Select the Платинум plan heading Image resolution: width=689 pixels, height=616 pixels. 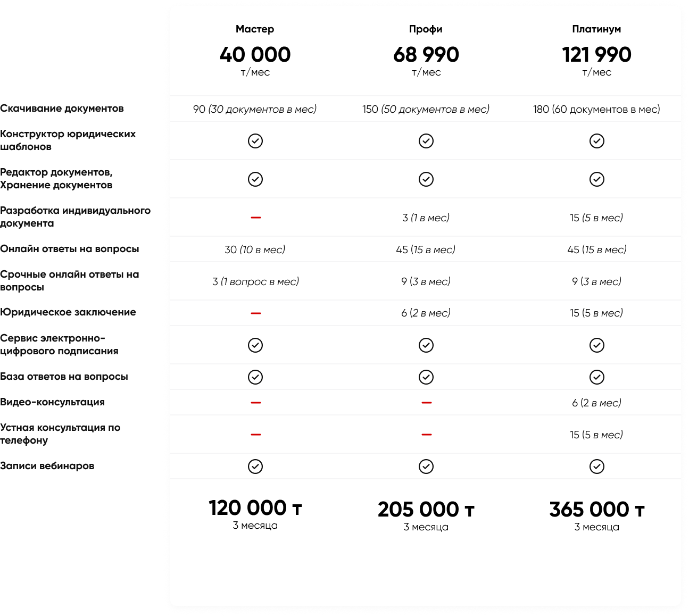[x=596, y=29]
